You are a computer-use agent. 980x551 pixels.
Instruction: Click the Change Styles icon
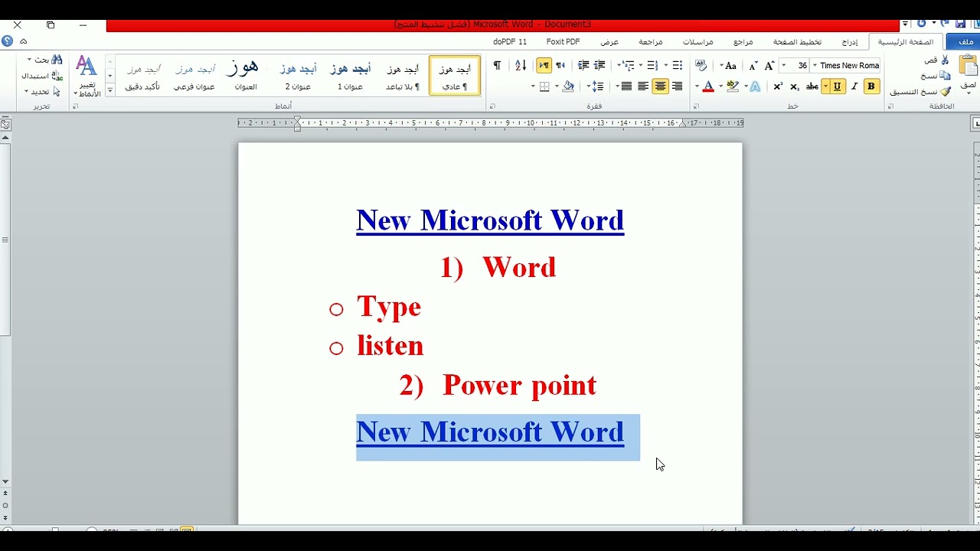coord(87,75)
